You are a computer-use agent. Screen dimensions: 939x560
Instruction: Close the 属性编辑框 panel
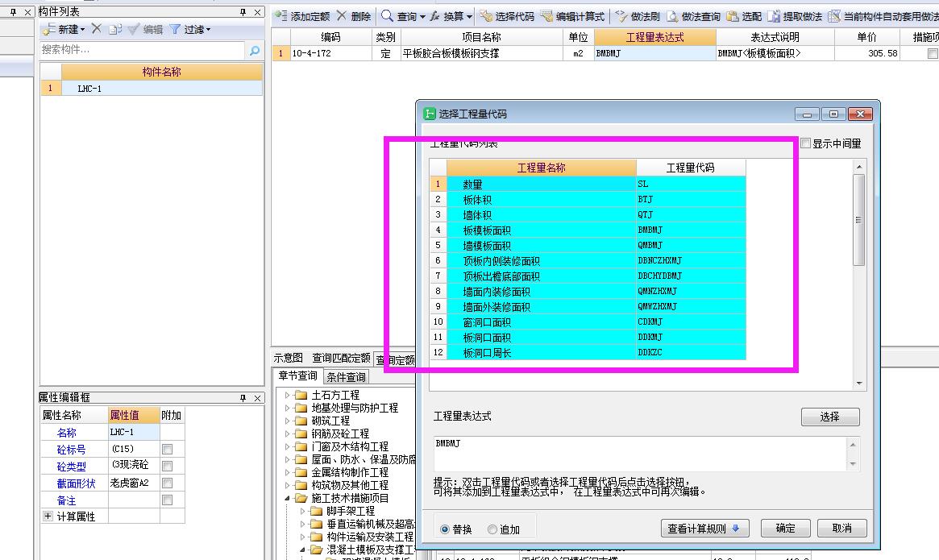pos(257,398)
